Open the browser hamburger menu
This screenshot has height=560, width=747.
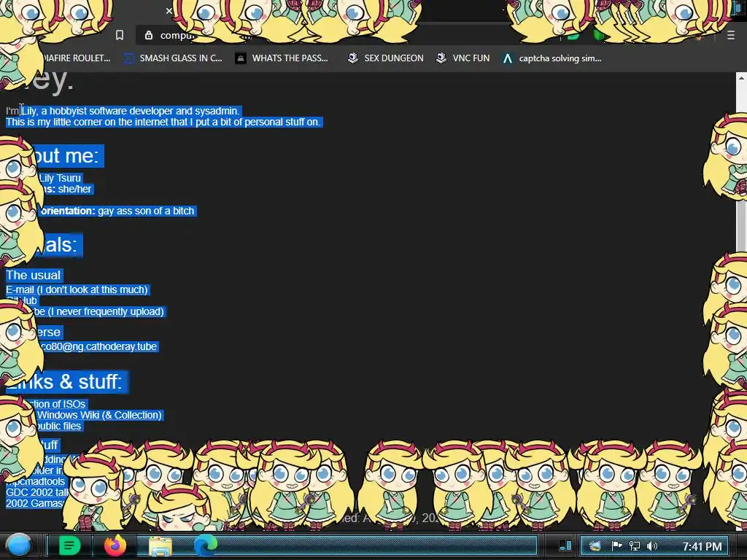[x=731, y=35]
